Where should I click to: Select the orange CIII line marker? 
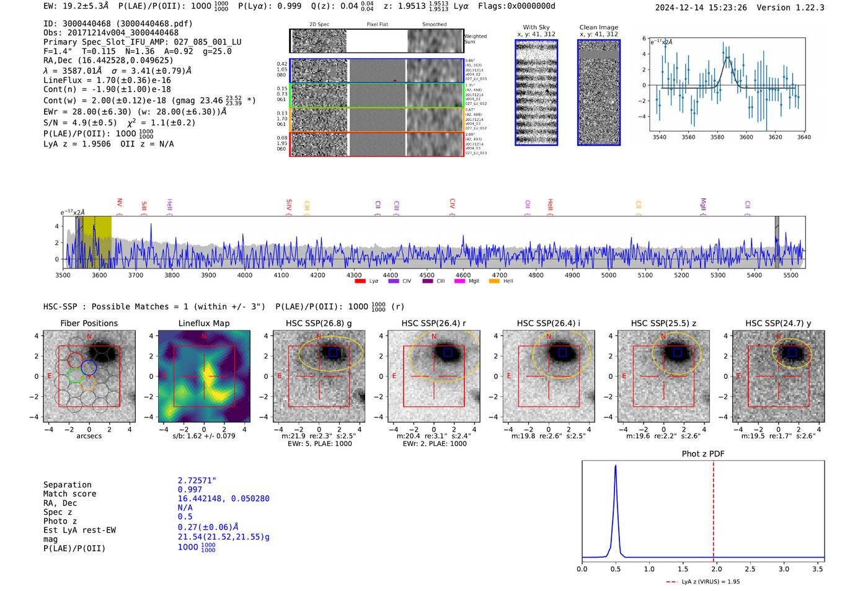(x=307, y=207)
